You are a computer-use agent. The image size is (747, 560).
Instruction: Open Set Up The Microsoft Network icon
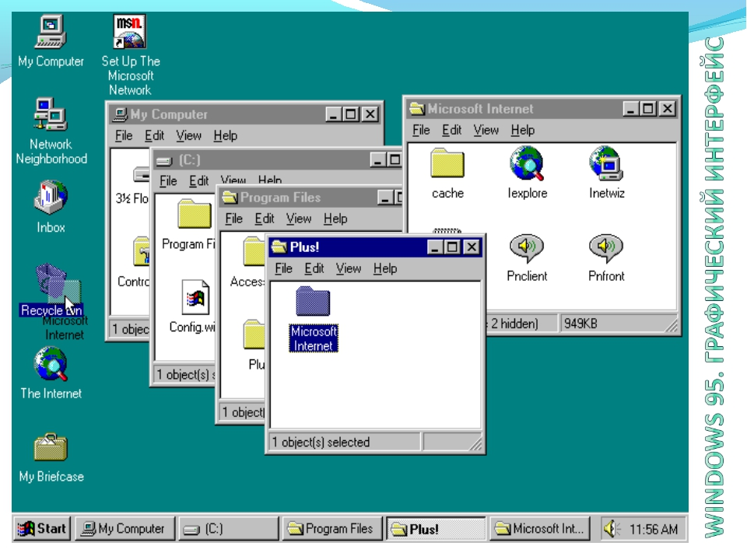coord(130,54)
